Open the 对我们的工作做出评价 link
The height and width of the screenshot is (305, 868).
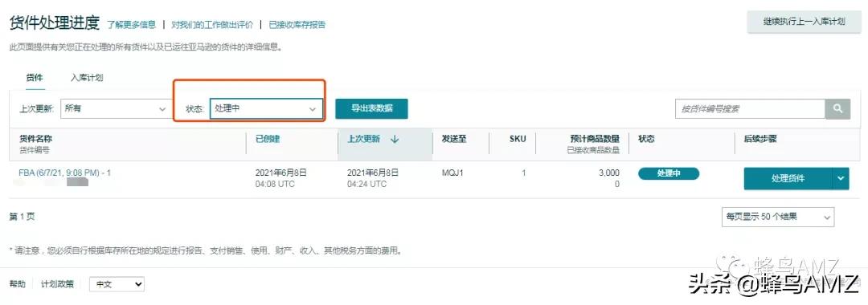coord(212,25)
